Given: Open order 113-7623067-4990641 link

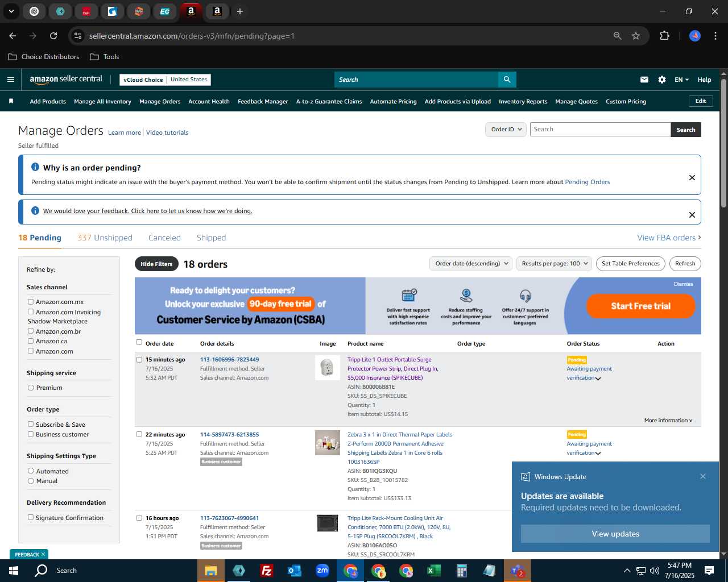Looking at the screenshot, I should click(x=229, y=518).
